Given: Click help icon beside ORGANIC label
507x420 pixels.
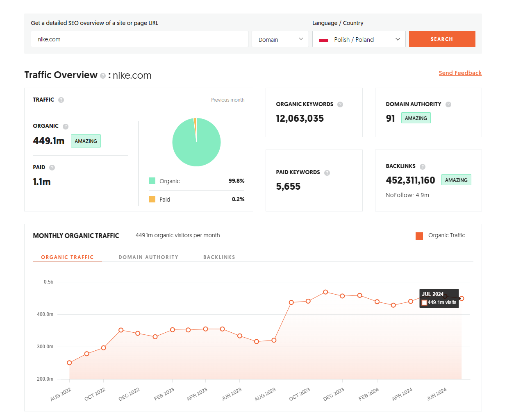Looking at the screenshot, I should (66, 127).
